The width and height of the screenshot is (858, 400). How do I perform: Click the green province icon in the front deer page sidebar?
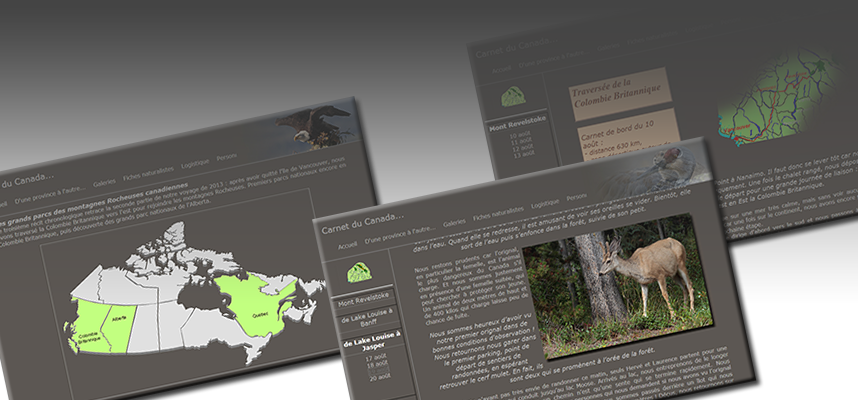[359, 272]
